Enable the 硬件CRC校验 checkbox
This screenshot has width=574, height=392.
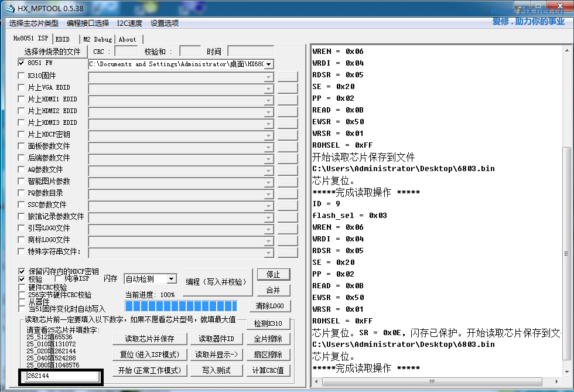[22, 287]
